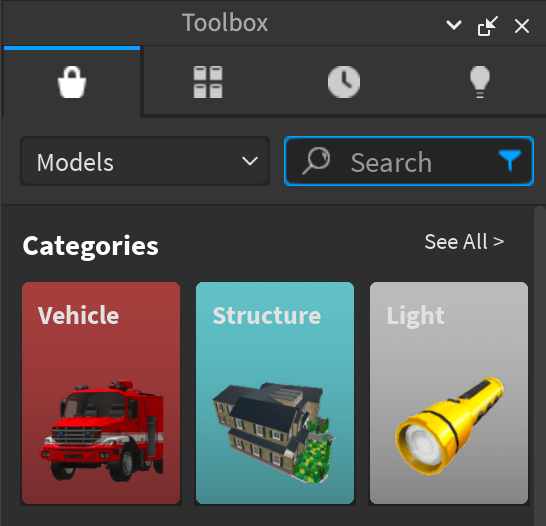Click the Toolbox vertical scrollbar
This screenshot has height=526, width=546.
(540, 366)
